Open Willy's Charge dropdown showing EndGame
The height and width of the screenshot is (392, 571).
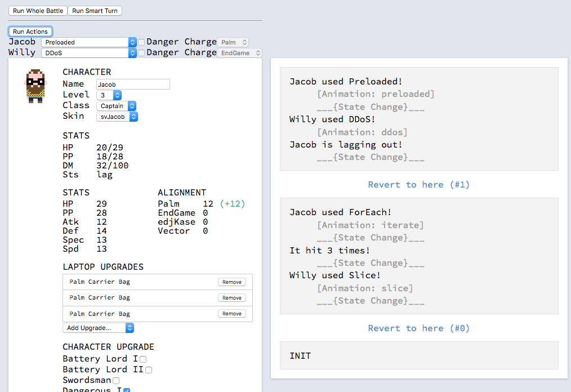(240, 53)
